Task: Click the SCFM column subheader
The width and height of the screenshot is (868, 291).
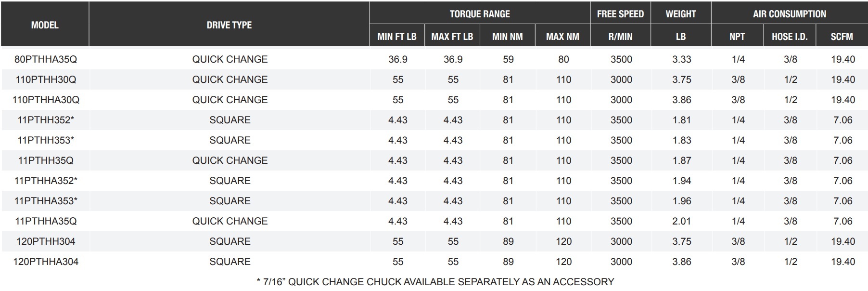Action: click(x=842, y=37)
